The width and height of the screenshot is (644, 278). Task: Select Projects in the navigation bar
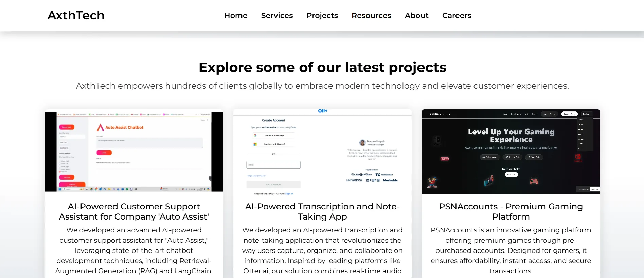click(322, 15)
